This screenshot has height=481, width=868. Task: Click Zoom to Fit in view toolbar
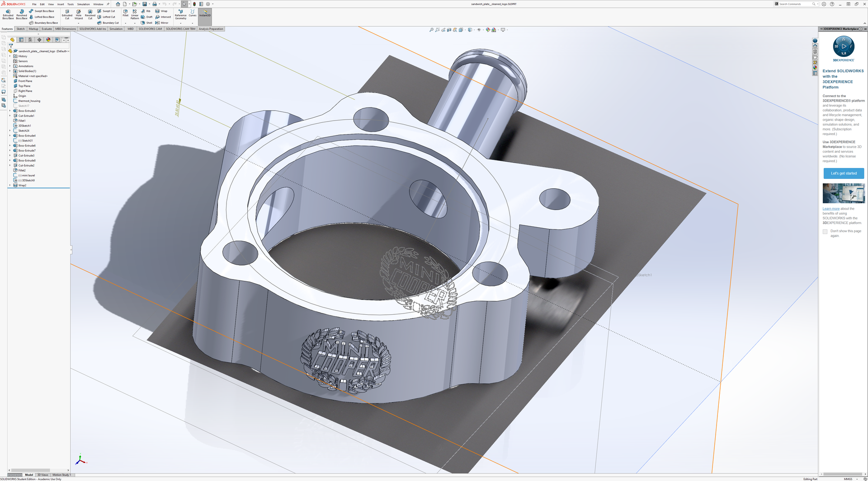431,30
